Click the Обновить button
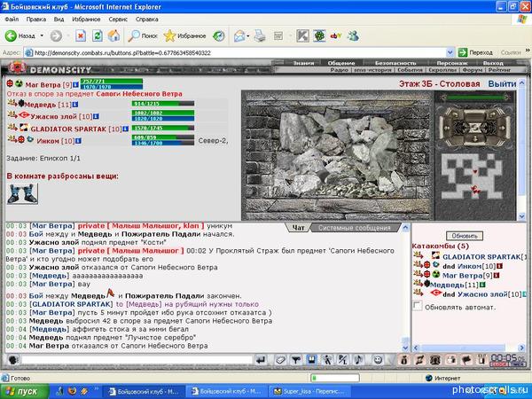Image resolution: width=532 pixels, height=399 pixels. (x=465, y=236)
